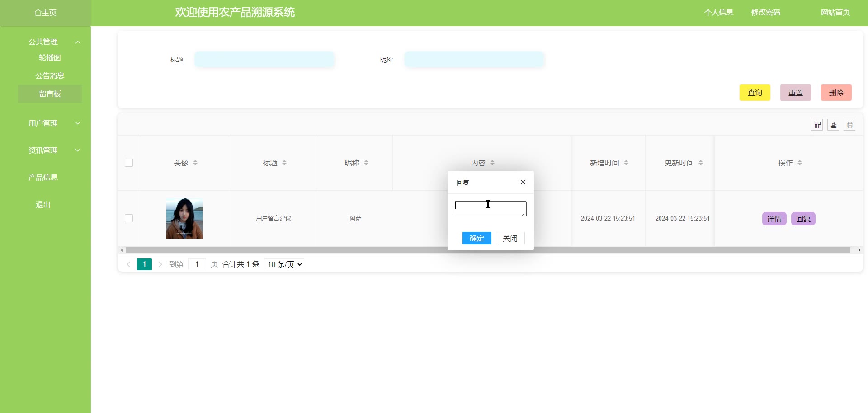Tick the select-all checkbox in table header

point(129,163)
